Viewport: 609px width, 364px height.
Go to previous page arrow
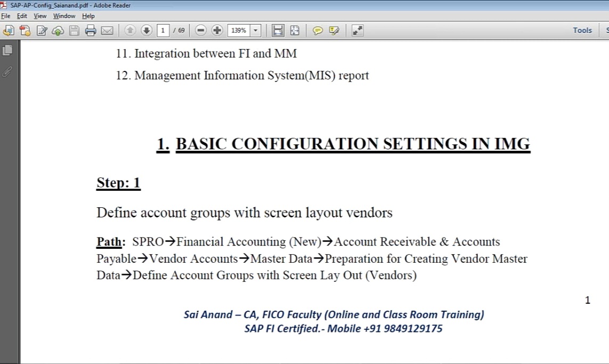tap(130, 30)
